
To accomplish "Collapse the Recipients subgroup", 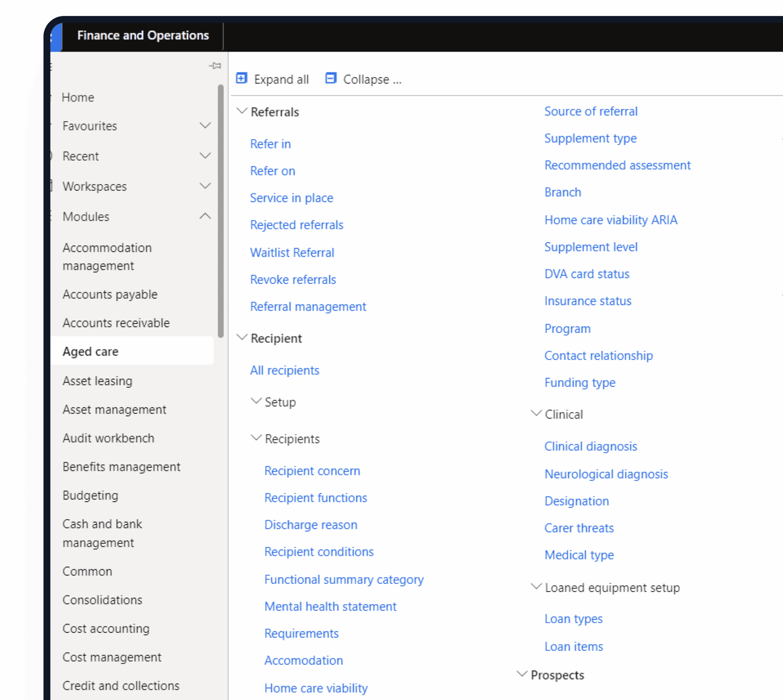I will [x=256, y=438].
